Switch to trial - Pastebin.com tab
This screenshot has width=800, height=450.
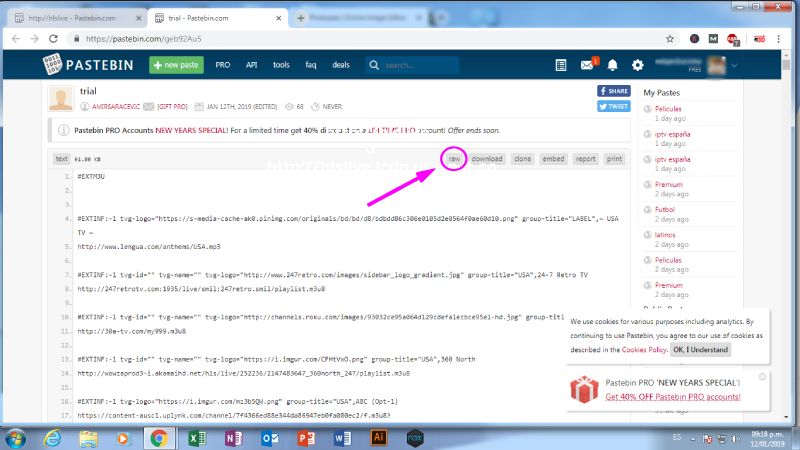tap(217, 18)
